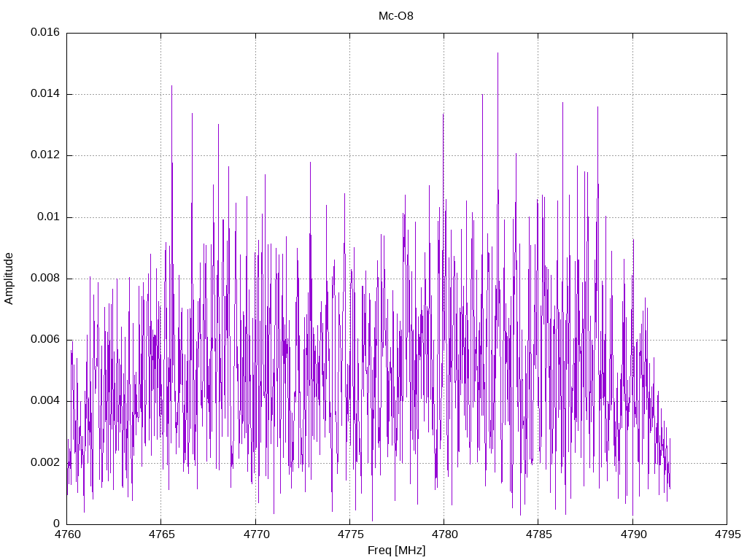Click the 4780 x-axis tick label
This screenshot has width=747, height=560.
[444, 534]
